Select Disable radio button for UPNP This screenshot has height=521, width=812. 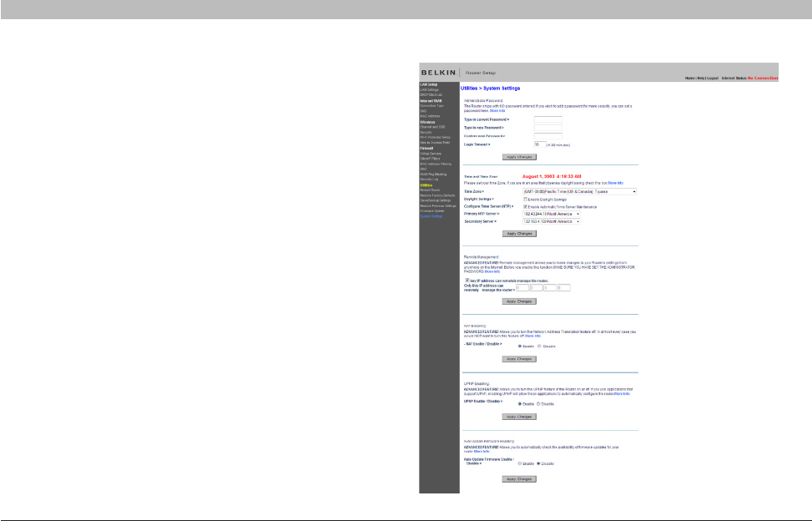[539, 402]
